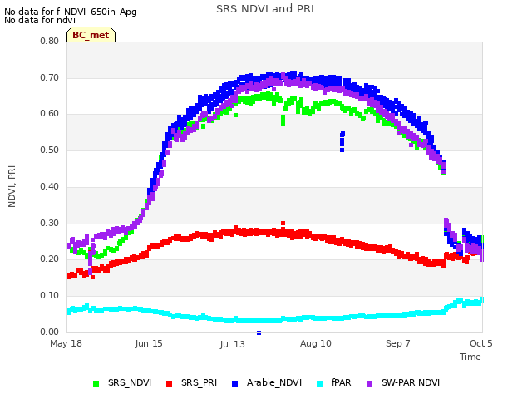Click the 0.50 y-axis tick label
This screenshot has width=532, height=399.
click(50, 150)
